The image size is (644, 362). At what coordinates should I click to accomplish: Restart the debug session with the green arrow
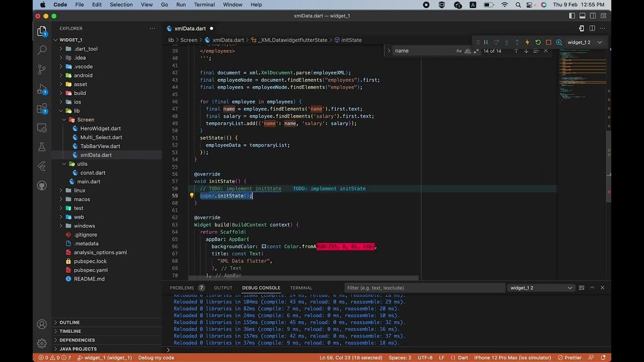[x=538, y=42]
